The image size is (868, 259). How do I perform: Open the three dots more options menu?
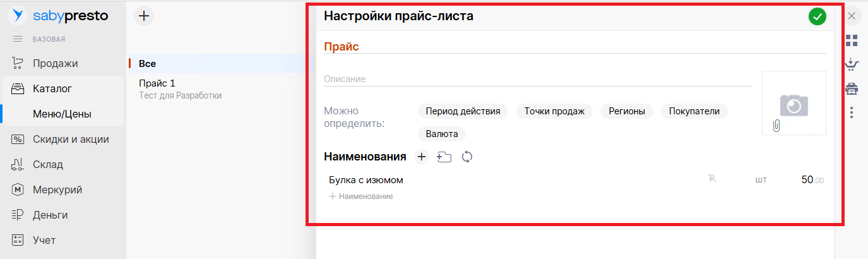(852, 112)
